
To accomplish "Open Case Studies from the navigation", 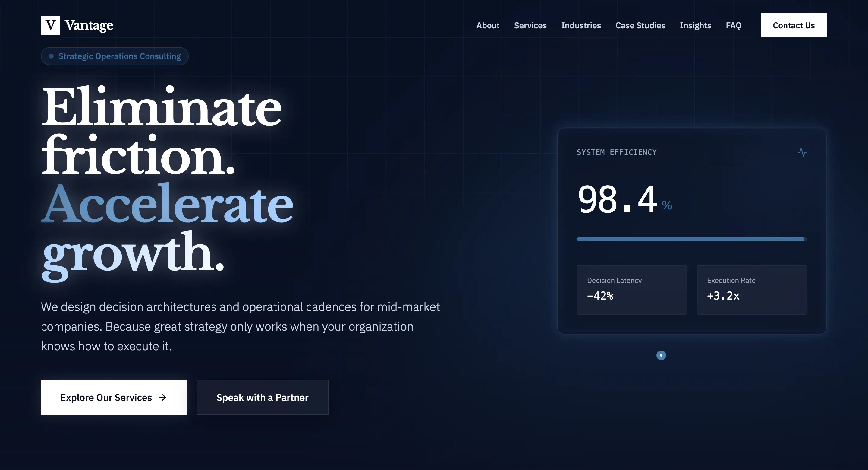I will (x=640, y=25).
